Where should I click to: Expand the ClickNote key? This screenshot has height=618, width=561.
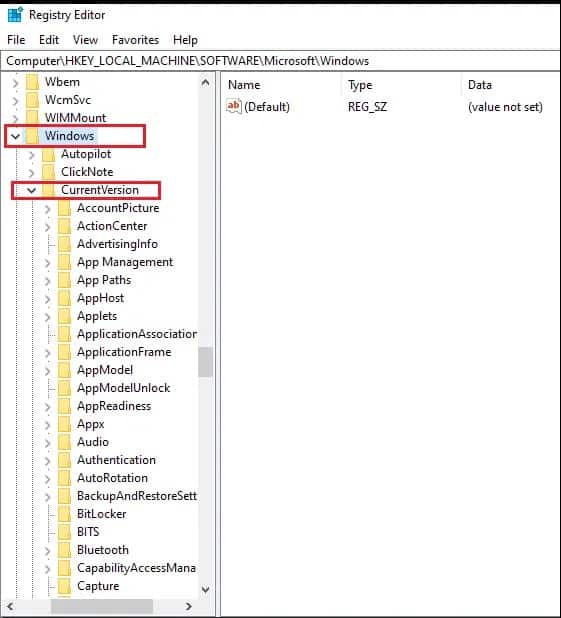point(32,173)
